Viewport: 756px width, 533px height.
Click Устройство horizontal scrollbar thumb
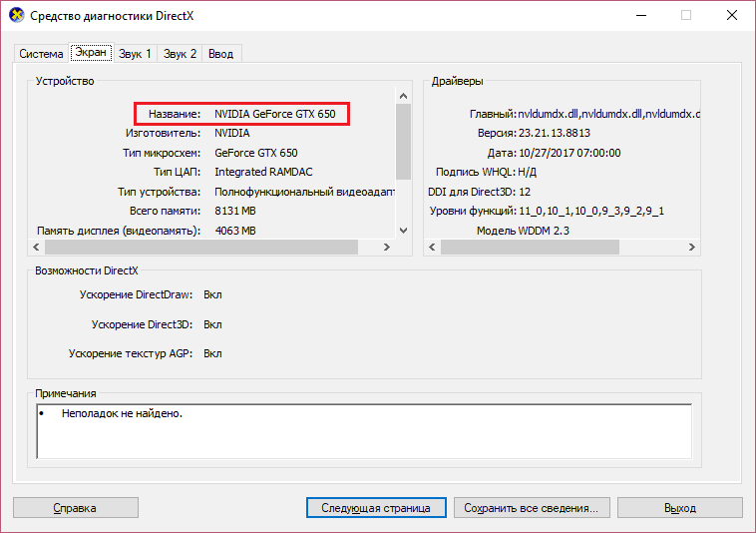pyautogui.click(x=201, y=247)
